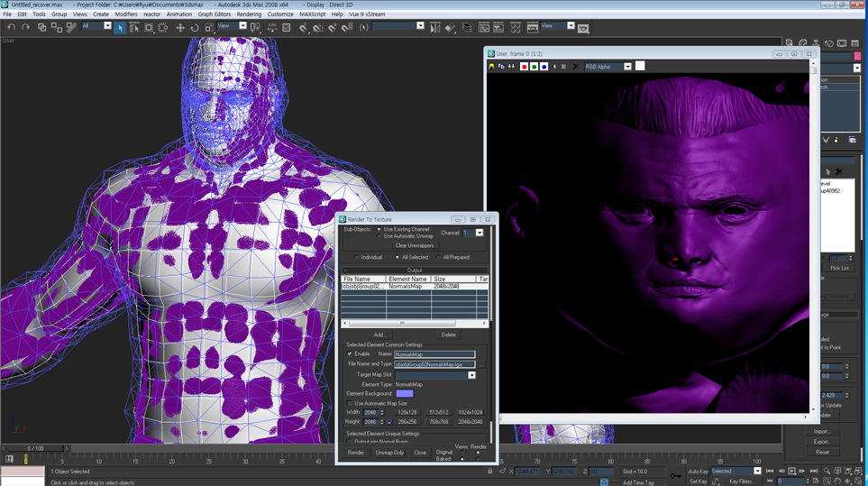Open the Modifiers menu
The height and width of the screenshot is (486, 868).
coord(125,14)
